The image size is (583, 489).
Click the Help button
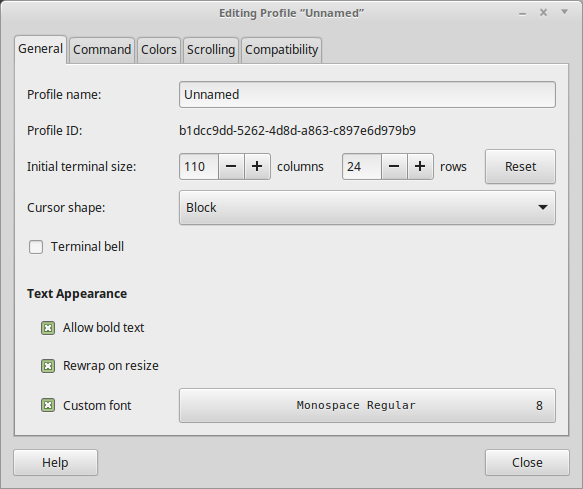[55, 463]
